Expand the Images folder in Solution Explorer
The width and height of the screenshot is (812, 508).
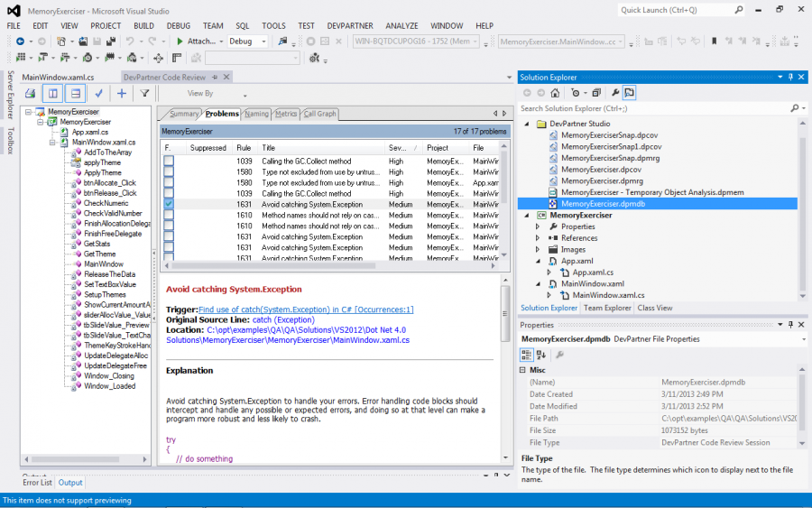538,250
